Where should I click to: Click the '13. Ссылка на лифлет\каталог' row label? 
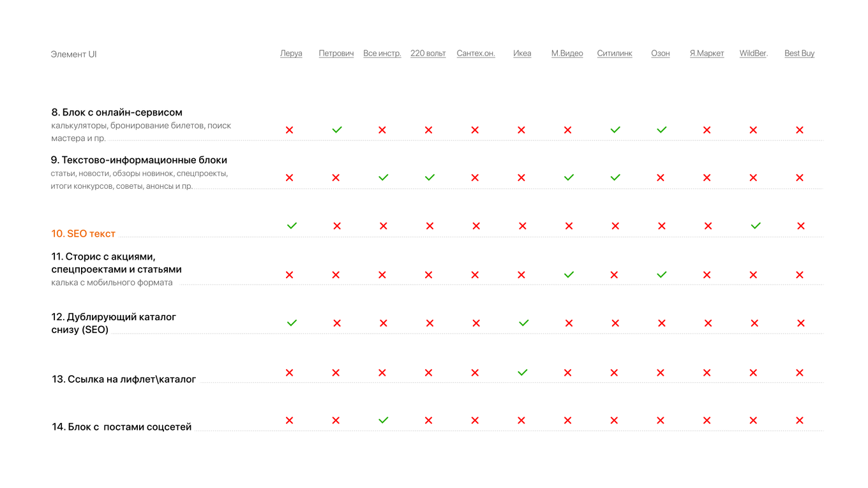pos(124,380)
